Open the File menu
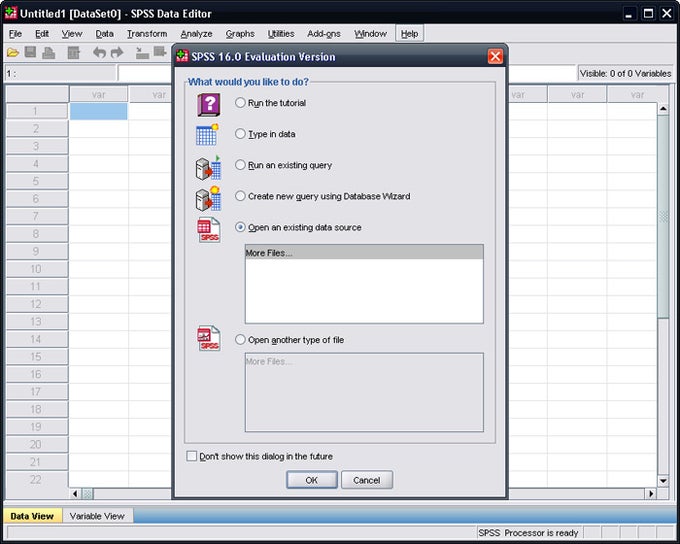The height and width of the screenshot is (544, 680). [15, 33]
